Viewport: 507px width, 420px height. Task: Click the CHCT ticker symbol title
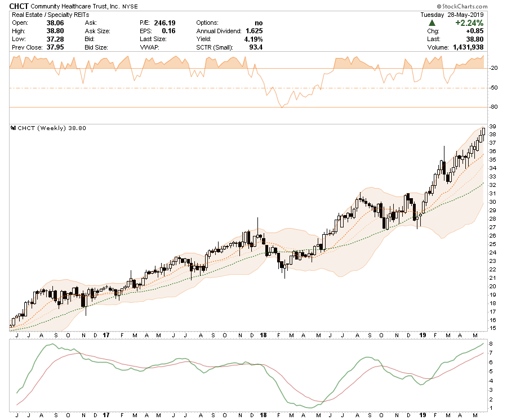19,6
